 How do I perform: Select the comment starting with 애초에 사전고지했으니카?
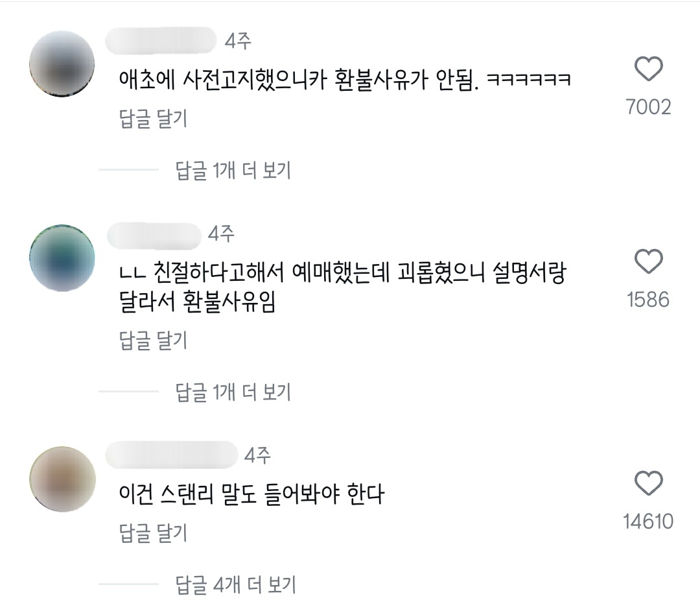click(345, 80)
